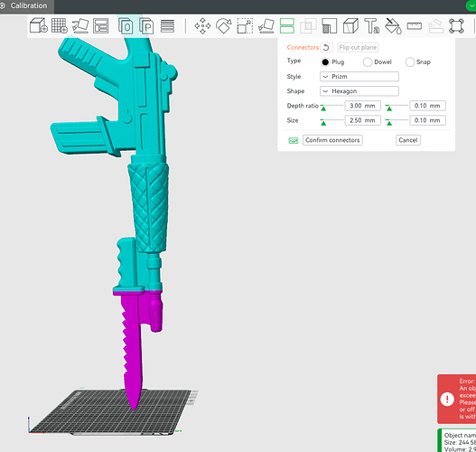Screen dimensions: 476x452
Task: Adjust the Size tolerance slider
Action: [397, 121]
